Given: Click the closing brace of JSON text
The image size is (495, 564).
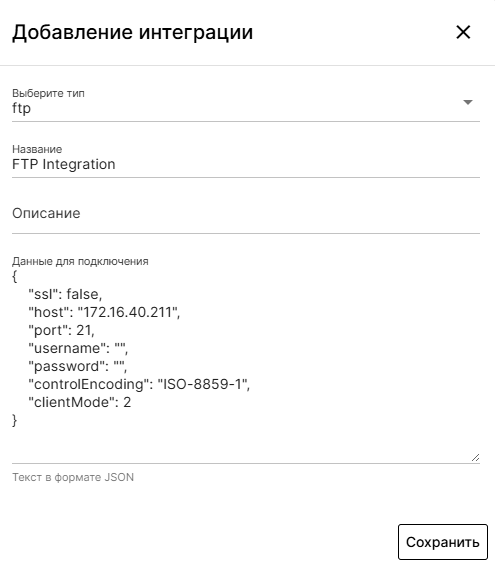Looking at the screenshot, I should pos(14,420).
